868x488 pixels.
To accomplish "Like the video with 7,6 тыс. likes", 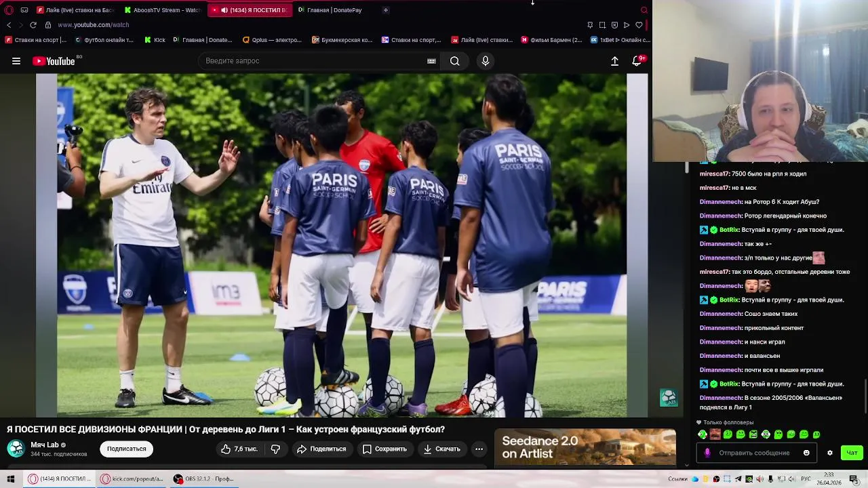I will pyautogui.click(x=239, y=449).
